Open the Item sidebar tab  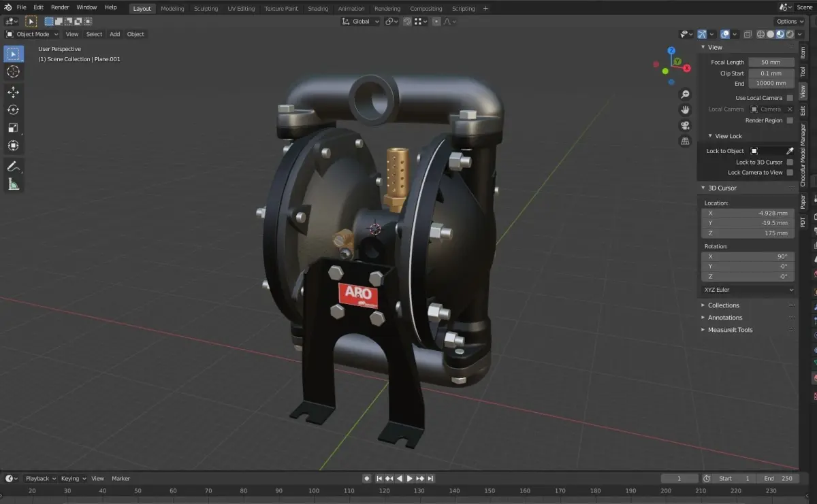803,52
